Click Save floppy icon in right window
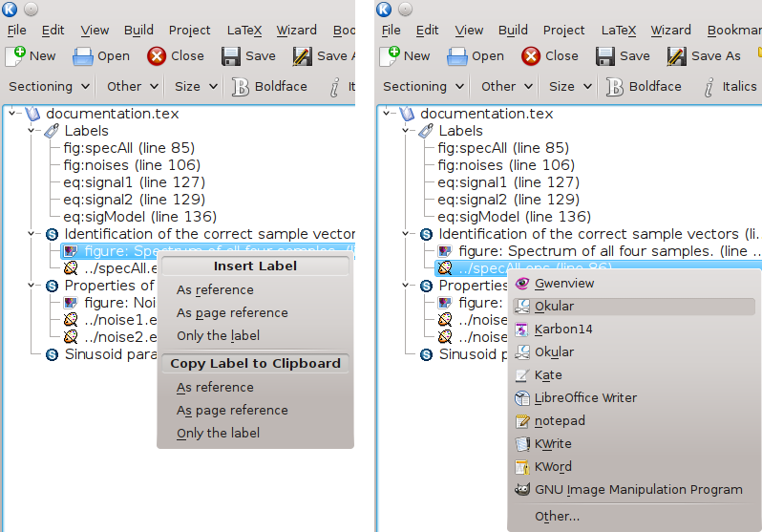Viewport: 762px width, 532px height. 605,56
